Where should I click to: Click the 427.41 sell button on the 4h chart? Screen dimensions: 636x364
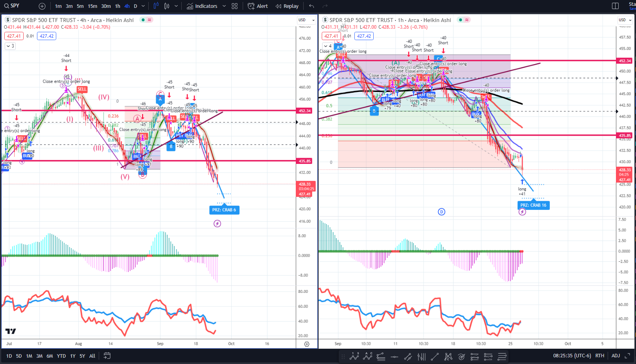point(14,36)
